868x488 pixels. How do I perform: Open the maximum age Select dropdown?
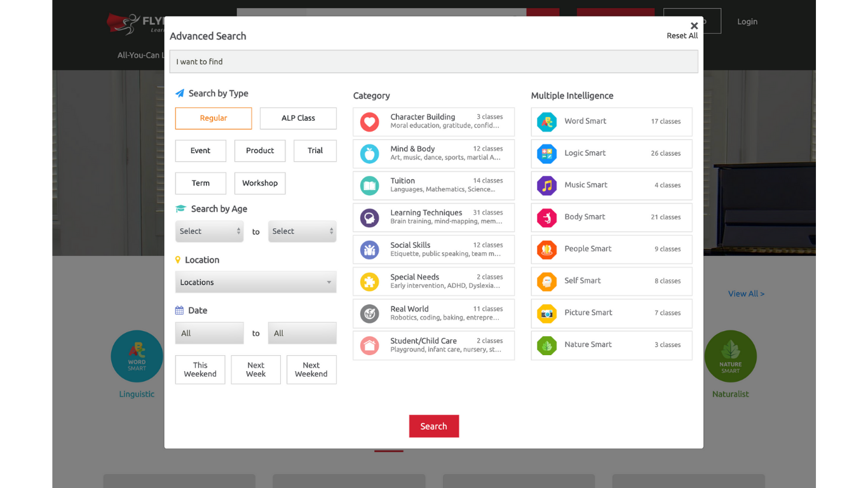click(x=302, y=231)
